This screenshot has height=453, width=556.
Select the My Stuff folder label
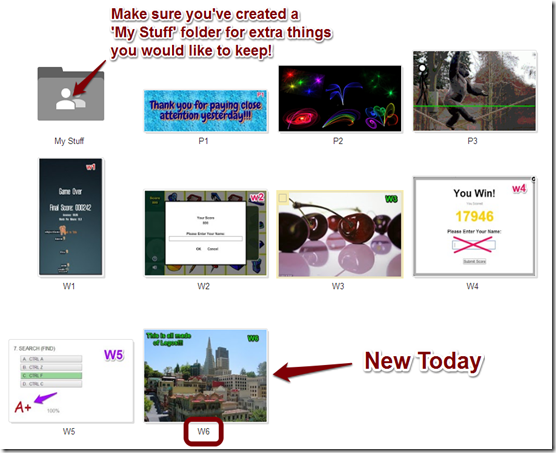[69, 141]
